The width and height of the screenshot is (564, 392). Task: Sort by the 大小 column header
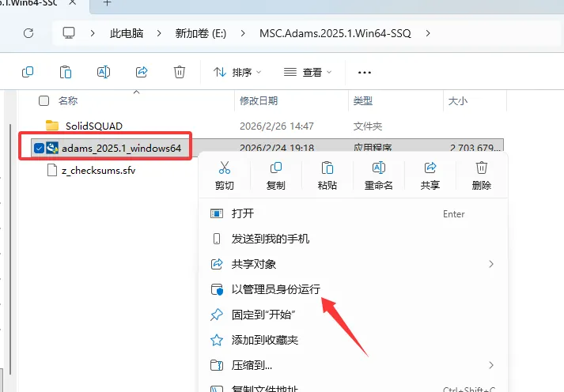tap(457, 100)
